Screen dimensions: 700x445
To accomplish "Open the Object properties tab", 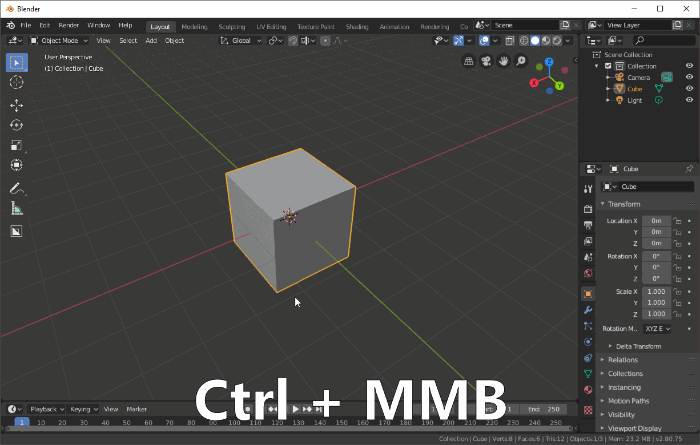I will click(588, 294).
